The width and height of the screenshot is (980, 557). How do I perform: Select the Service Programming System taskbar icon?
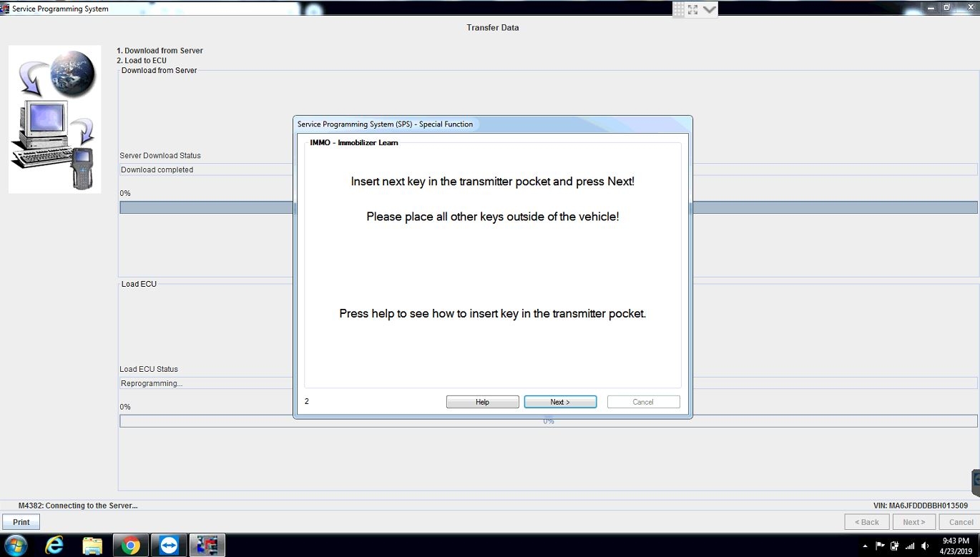click(207, 546)
